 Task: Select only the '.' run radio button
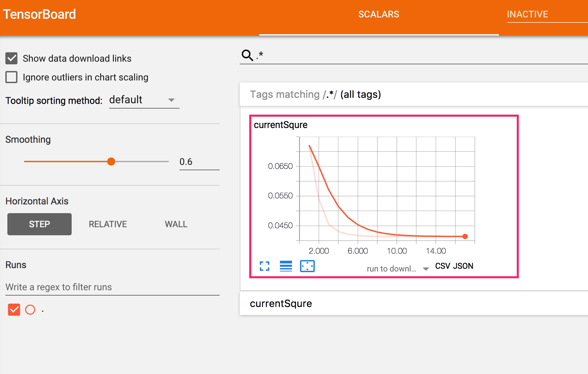tap(30, 310)
